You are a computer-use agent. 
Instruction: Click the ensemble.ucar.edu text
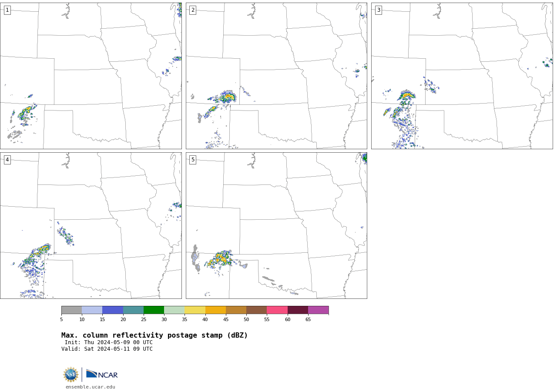tap(91, 387)
